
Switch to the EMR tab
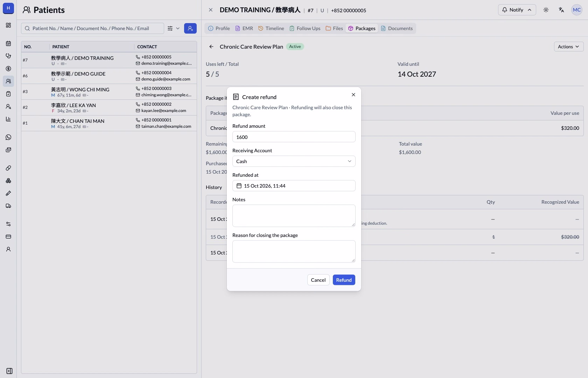point(244,28)
